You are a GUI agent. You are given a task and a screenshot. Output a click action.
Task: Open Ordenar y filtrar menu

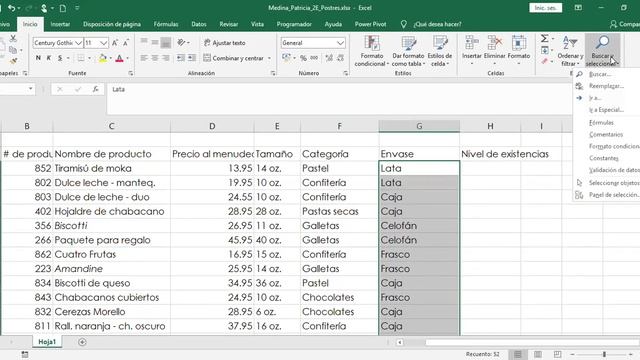(x=570, y=51)
